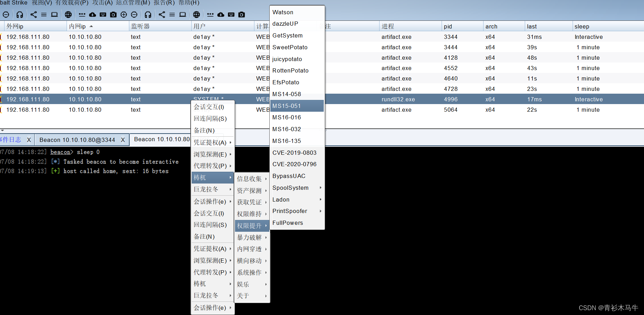Viewport: 644px width, 315px height.
Task: Choose dazzleUP from the privilege menu
Action: 297,24
